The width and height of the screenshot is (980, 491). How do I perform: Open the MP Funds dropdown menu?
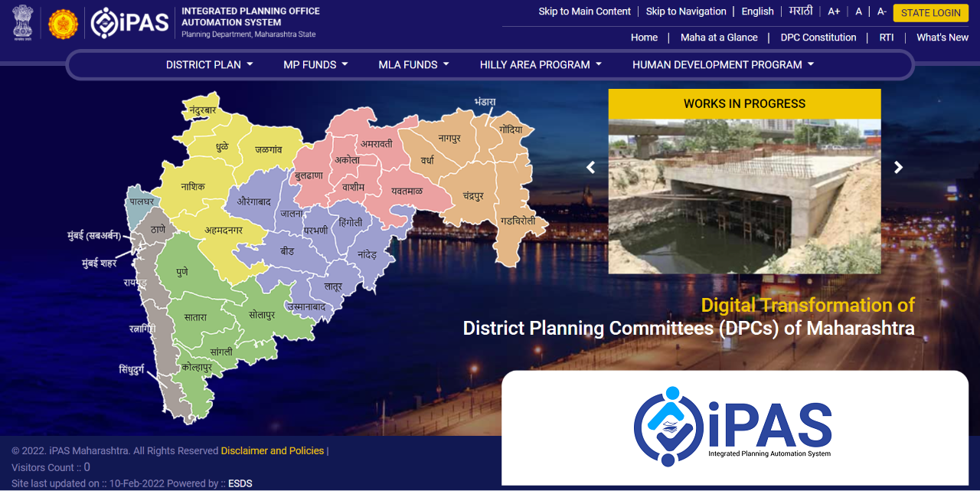point(315,65)
